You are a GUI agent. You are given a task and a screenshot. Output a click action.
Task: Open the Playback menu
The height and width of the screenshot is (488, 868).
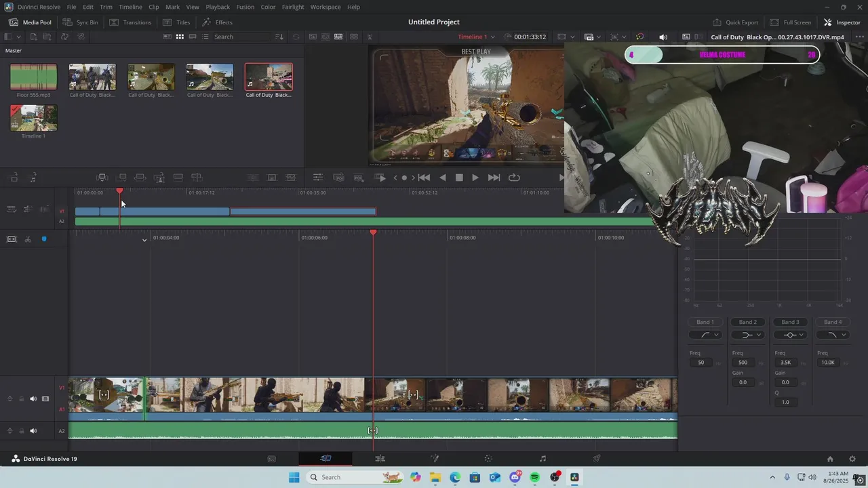pyautogui.click(x=218, y=7)
